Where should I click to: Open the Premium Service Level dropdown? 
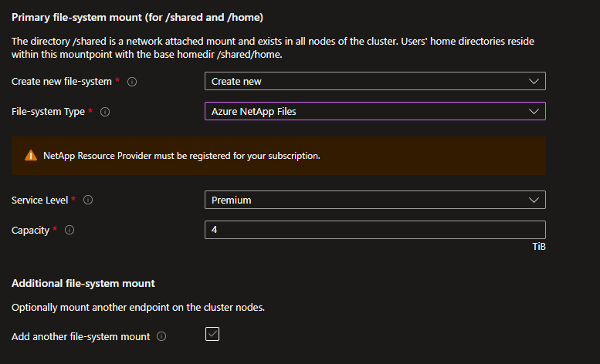[375, 200]
